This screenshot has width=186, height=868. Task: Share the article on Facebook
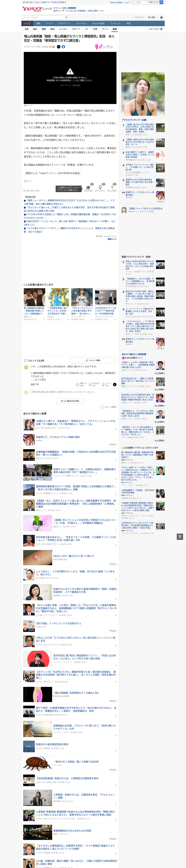click(x=63, y=47)
